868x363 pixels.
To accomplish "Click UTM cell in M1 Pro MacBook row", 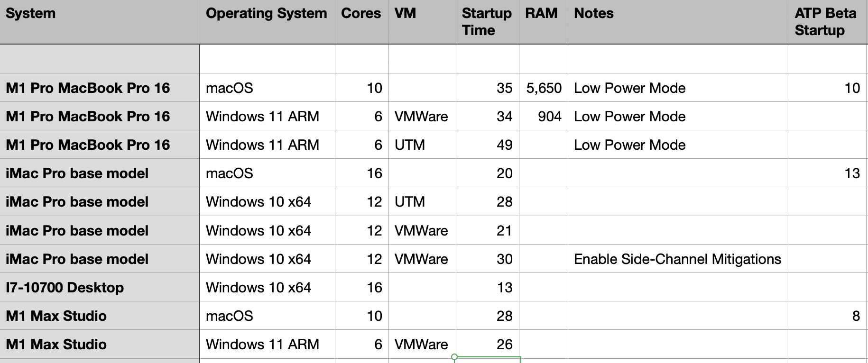I will [x=422, y=145].
